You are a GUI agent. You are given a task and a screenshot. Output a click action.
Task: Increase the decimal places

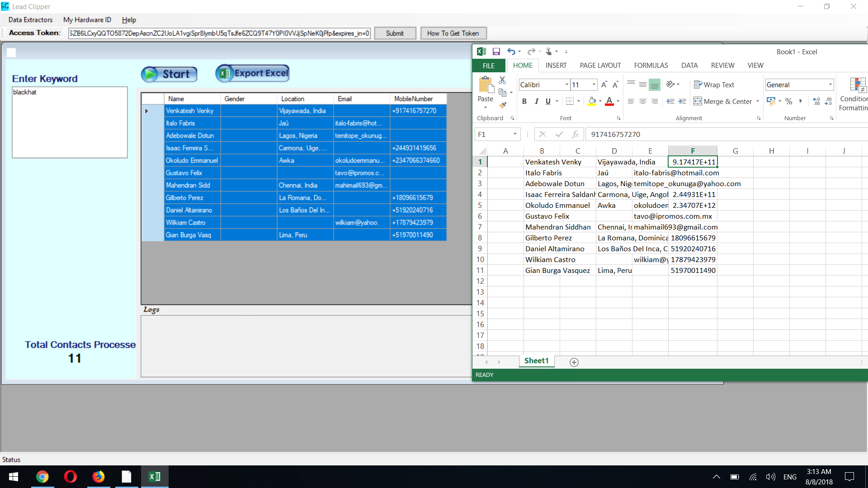[816, 101]
